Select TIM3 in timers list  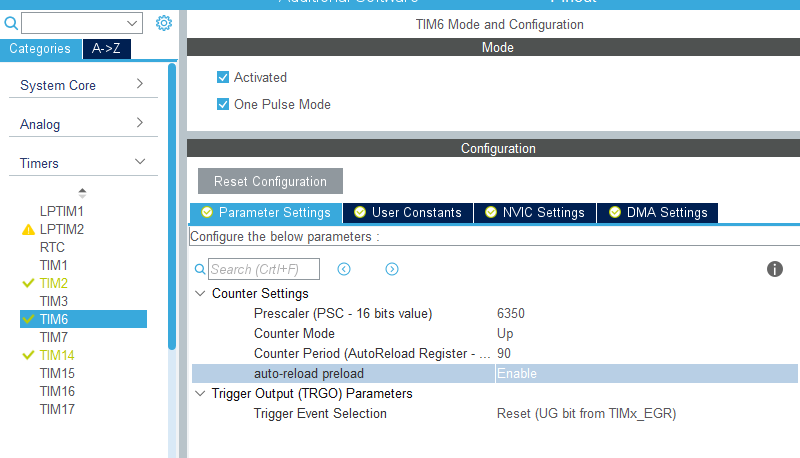(54, 301)
